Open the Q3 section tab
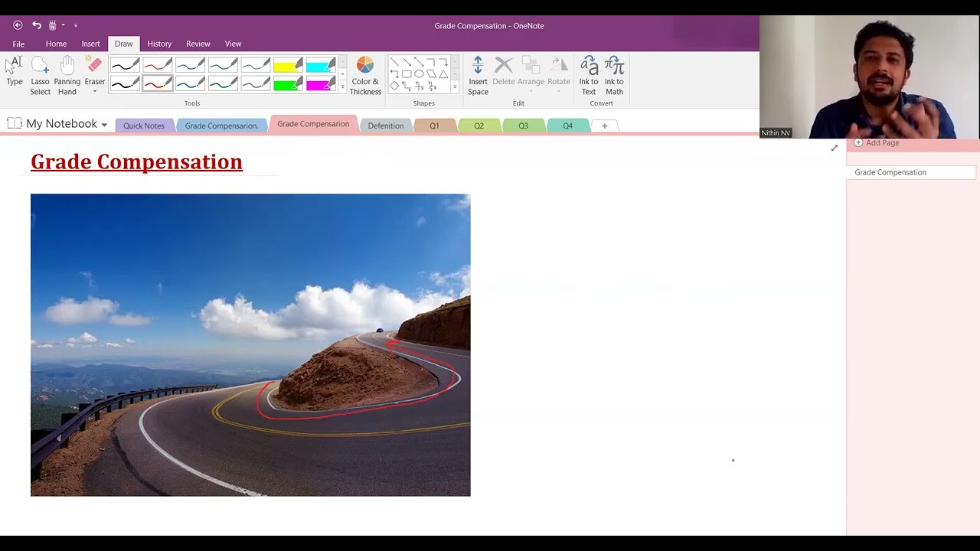The height and width of the screenshot is (551, 980). pos(523,126)
